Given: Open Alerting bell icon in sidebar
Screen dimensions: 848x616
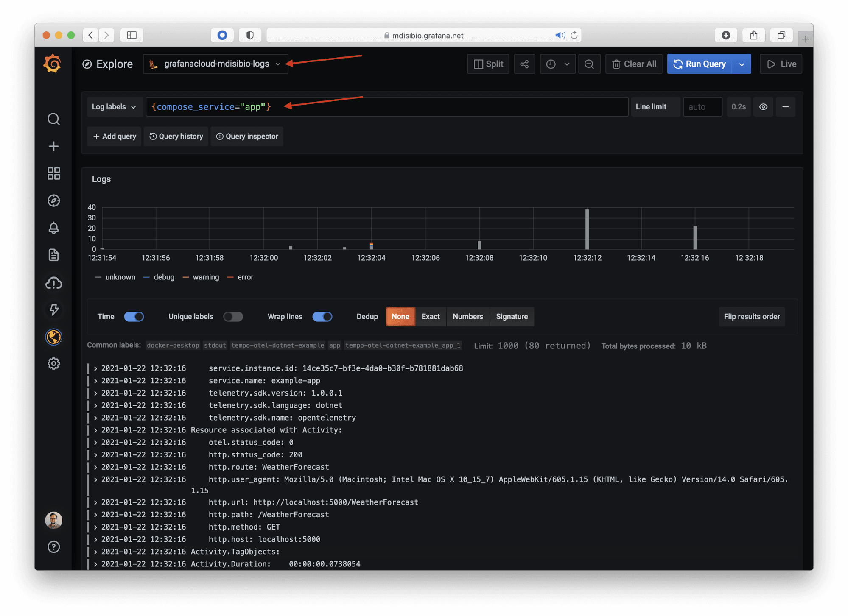Looking at the screenshot, I should [53, 228].
